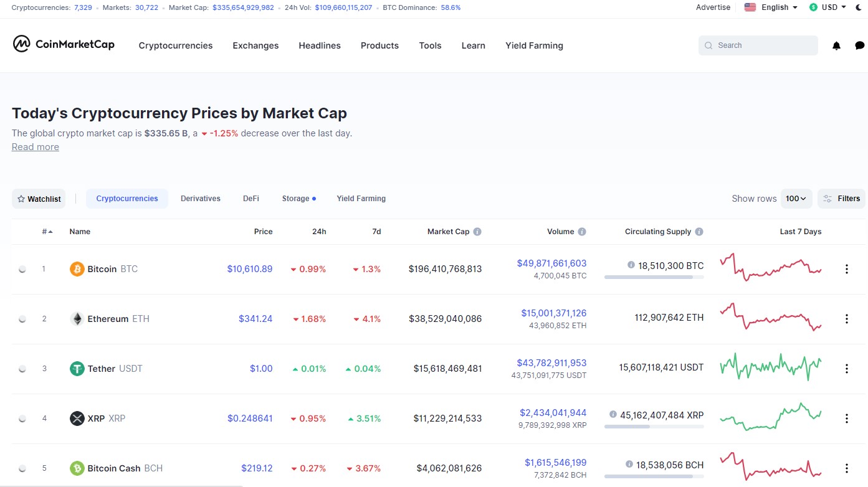868x487 pixels.
Task: Click the US flag language icon
Action: coord(750,7)
